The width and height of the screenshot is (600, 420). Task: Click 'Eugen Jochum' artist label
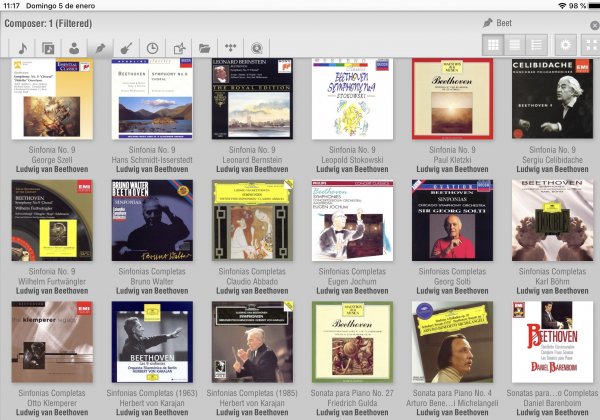coord(352,282)
